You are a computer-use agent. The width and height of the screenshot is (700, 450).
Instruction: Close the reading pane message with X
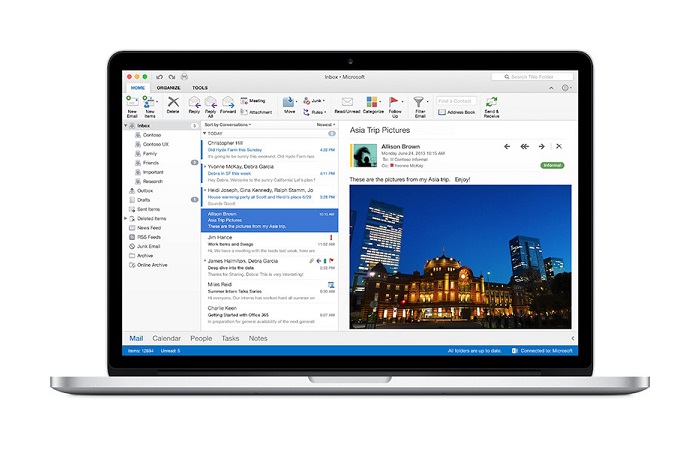(558, 146)
